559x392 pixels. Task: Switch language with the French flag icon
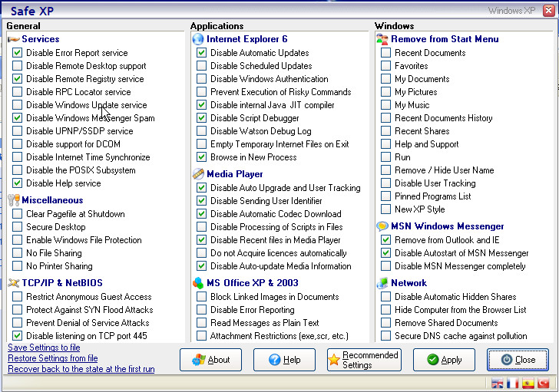click(x=513, y=383)
